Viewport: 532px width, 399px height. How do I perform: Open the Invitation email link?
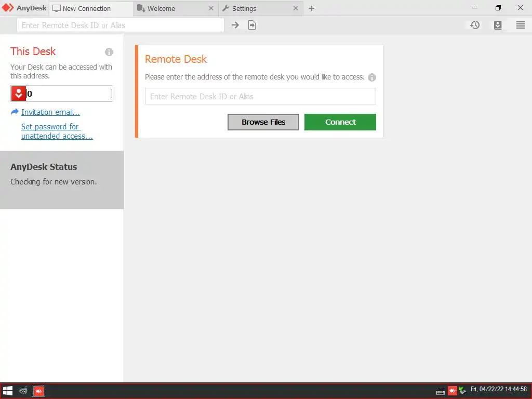pos(50,112)
